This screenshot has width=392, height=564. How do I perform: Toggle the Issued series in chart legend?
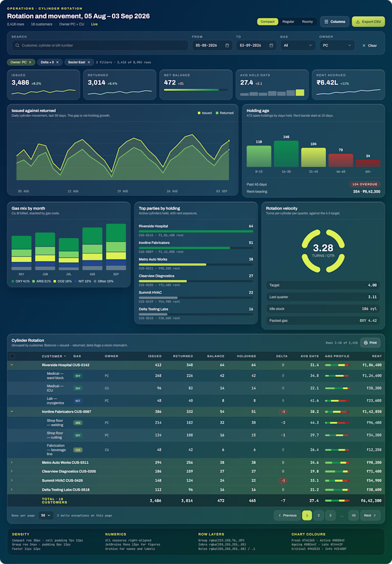pyautogui.click(x=204, y=113)
